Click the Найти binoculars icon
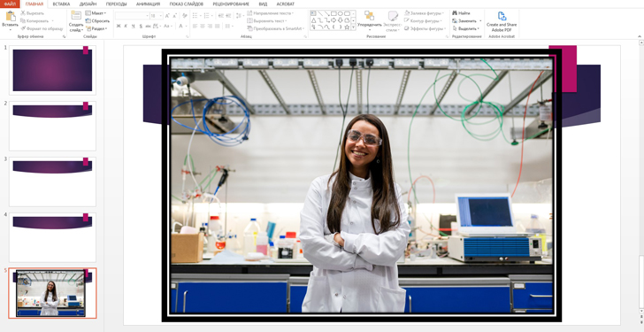The width and height of the screenshot is (644, 332). [x=455, y=13]
